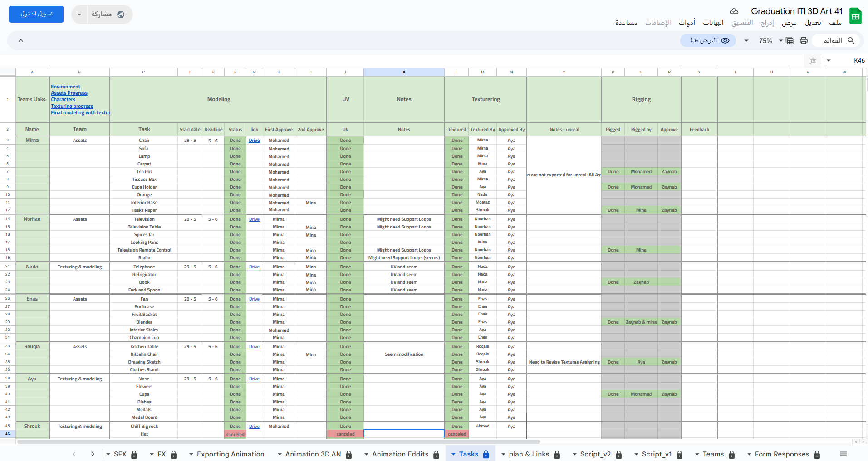The width and height of the screenshot is (868, 461).
Task: Click the blue تسجيل الدخول sign-in button
Action: [x=36, y=14]
